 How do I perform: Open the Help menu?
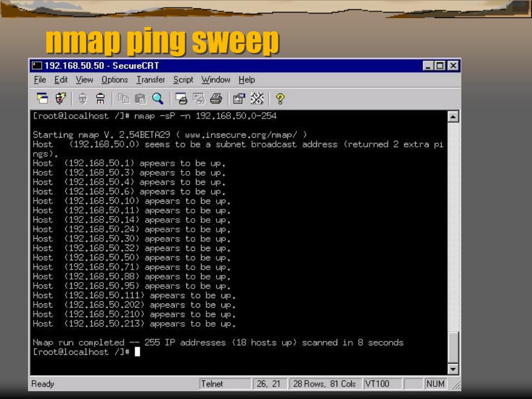coord(247,79)
